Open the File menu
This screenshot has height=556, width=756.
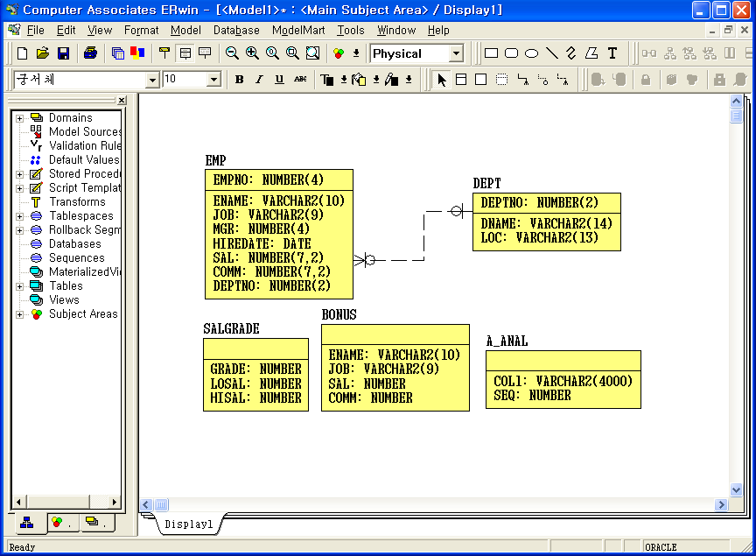coord(35,31)
